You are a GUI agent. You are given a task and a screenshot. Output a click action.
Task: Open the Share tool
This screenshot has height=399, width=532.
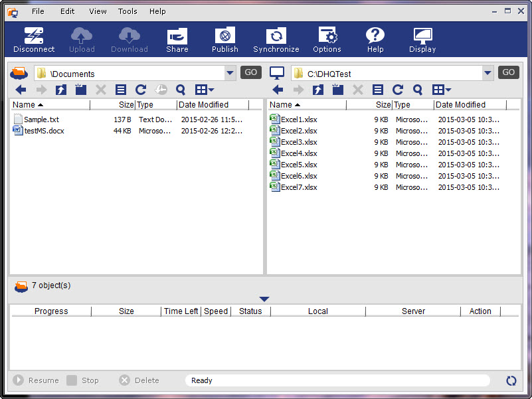pyautogui.click(x=177, y=40)
